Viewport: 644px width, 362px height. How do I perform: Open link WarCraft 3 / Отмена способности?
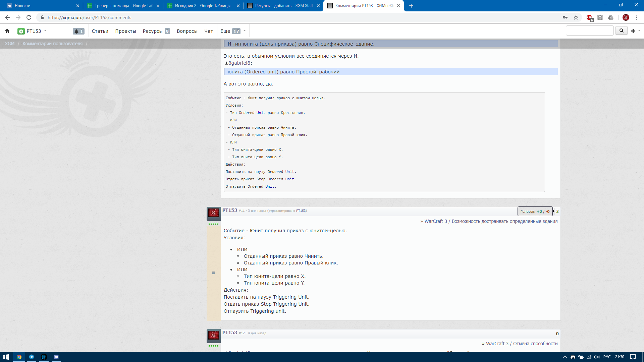coord(522,344)
